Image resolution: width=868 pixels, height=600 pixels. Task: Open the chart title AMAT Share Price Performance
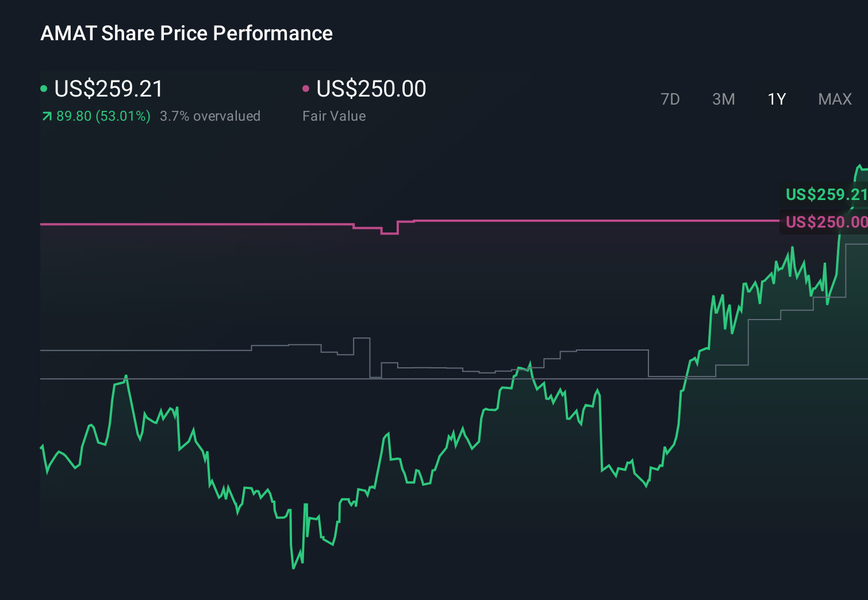point(186,33)
